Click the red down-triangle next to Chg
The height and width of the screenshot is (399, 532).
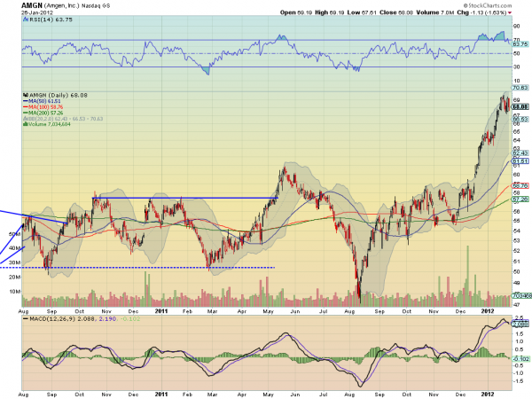click(510, 13)
